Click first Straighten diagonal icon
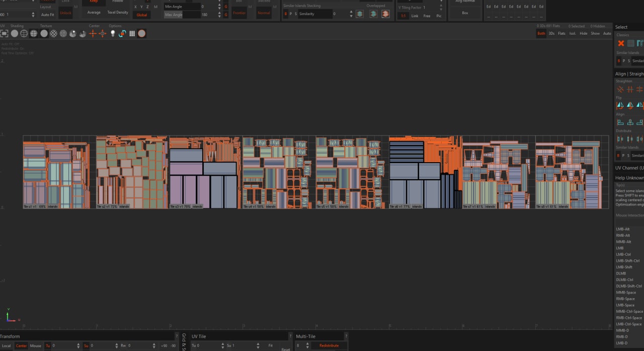The width and height of the screenshot is (644, 351). [620, 89]
